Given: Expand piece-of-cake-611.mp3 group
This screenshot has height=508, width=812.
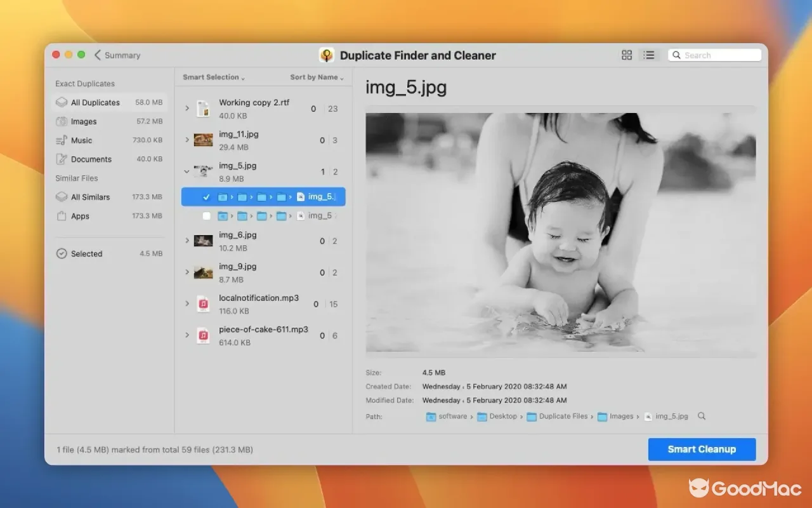Looking at the screenshot, I should point(187,335).
